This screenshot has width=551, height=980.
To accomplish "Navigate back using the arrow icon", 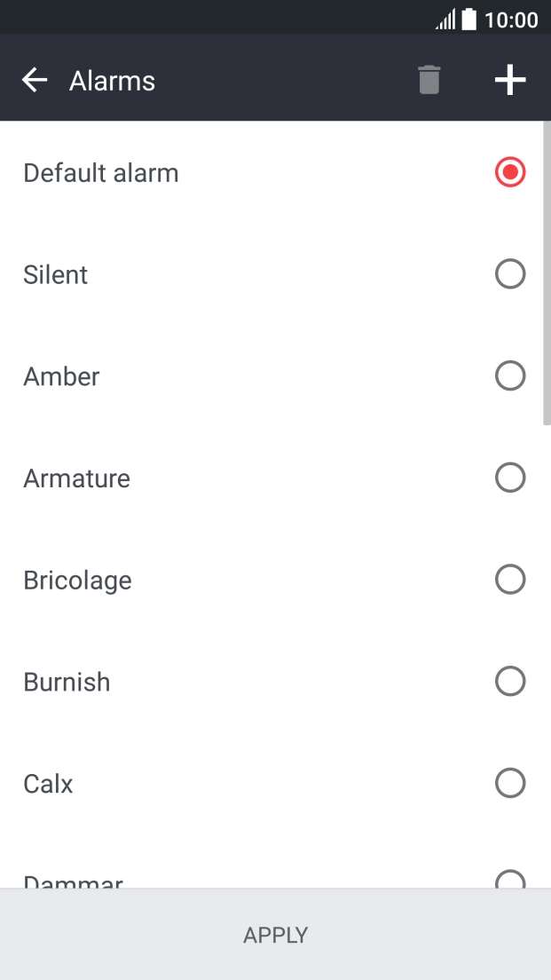I will point(34,79).
